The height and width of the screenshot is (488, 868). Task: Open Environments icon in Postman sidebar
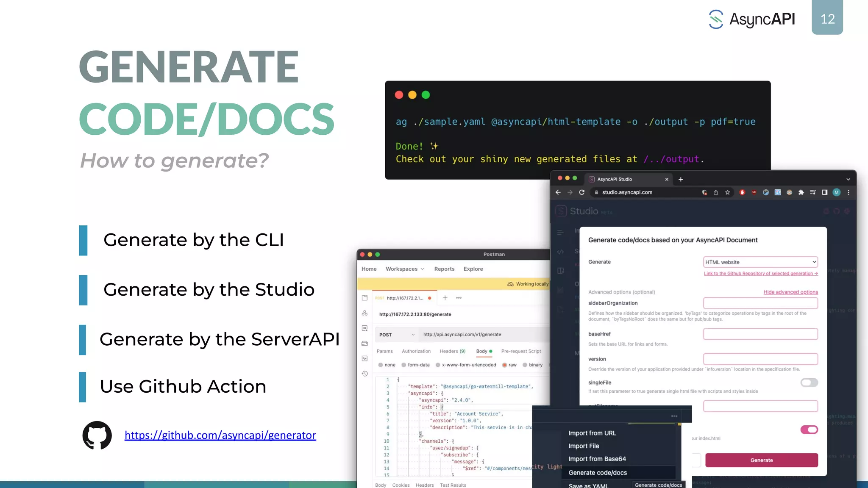[364, 328]
